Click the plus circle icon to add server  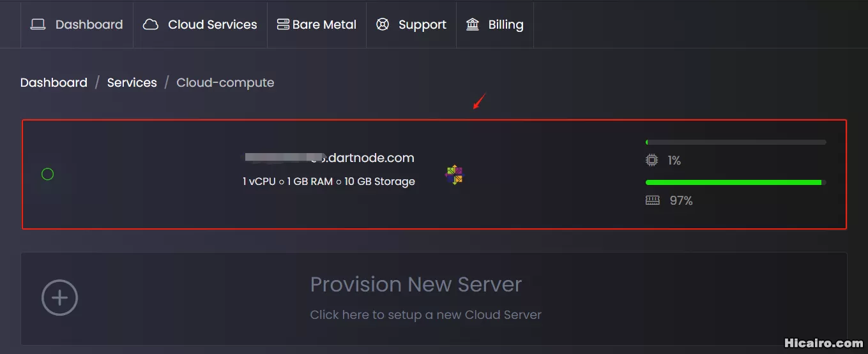[x=59, y=297]
